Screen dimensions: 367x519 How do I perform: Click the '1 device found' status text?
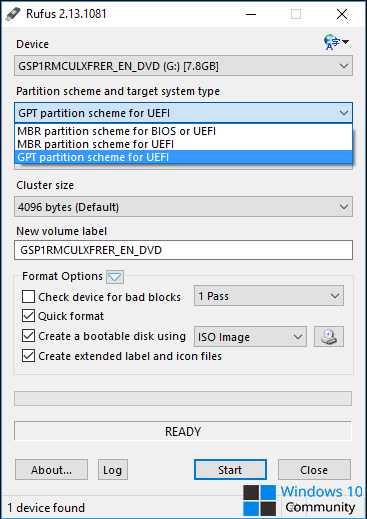[x=46, y=508]
